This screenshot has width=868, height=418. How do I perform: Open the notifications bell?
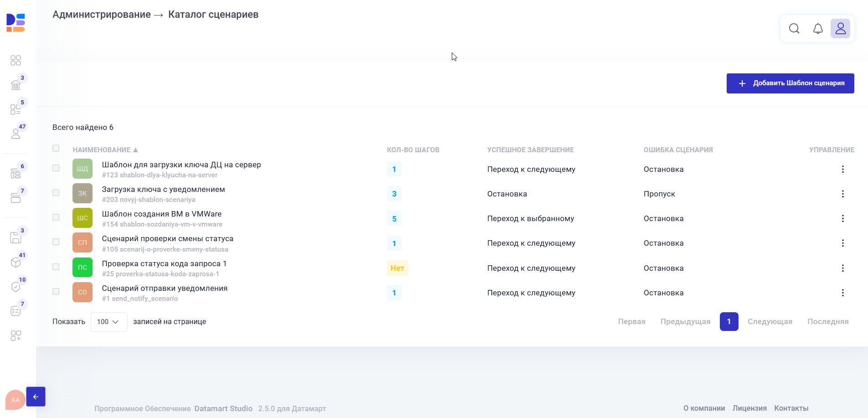click(818, 29)
